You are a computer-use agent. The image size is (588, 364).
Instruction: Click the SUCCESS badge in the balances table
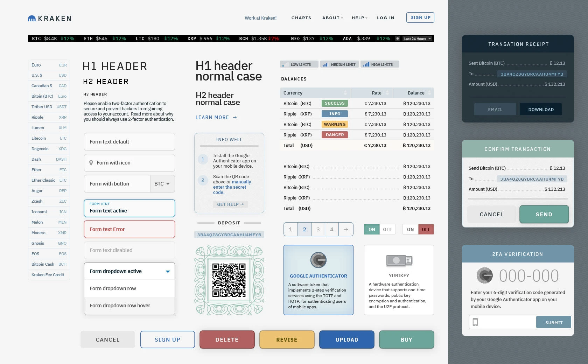(335, 103)
